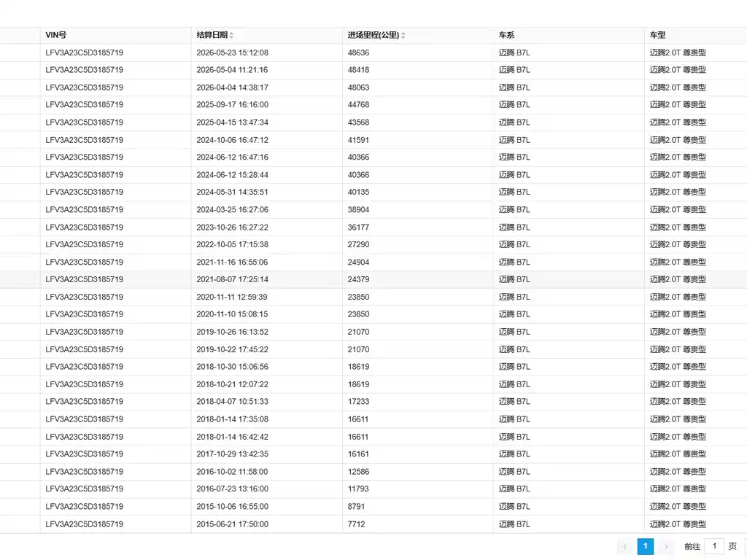
Task: Sort by 结算日期 column sort arrows
Action: [231, 35]
